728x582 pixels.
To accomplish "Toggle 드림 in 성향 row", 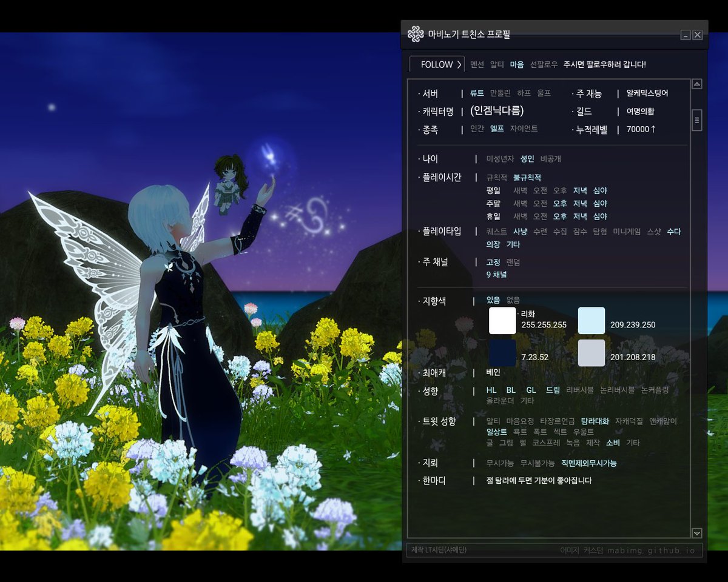I will [x=553, y=390].
